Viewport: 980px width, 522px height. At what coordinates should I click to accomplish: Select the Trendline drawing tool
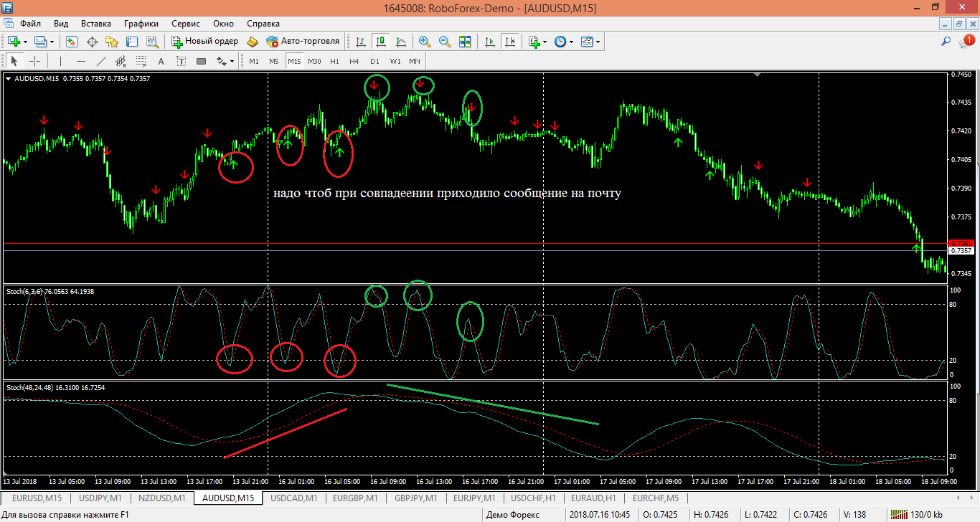tap(101, 61)
